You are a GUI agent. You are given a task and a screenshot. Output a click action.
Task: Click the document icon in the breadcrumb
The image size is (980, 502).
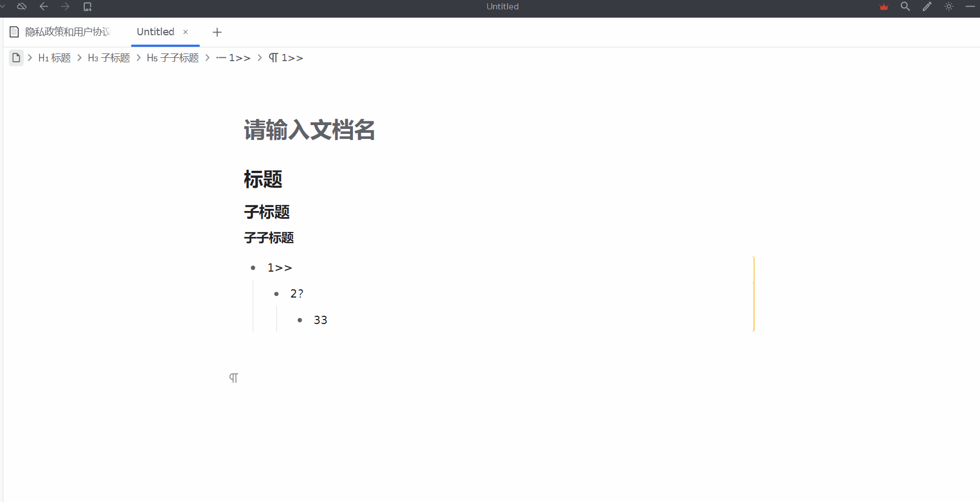pyautogui.click(x=16, y=57)
